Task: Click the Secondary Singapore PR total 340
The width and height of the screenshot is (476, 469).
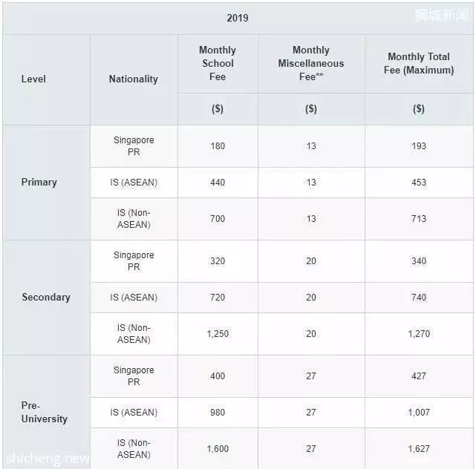Action: (x=419, y=261)
